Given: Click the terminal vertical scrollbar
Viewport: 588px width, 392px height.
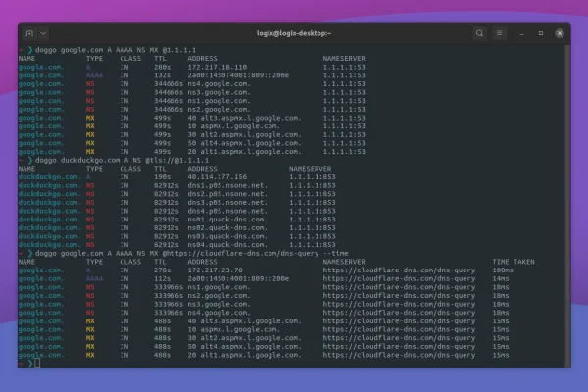Looking at the screenshot, I should click(567, 206).
